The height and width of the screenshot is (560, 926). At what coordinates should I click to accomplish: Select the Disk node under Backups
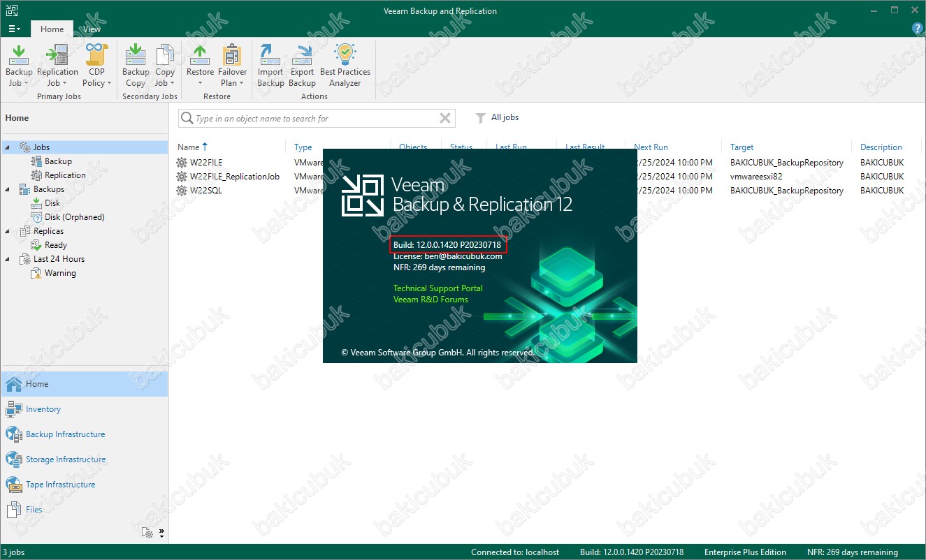tap(52, 203)
